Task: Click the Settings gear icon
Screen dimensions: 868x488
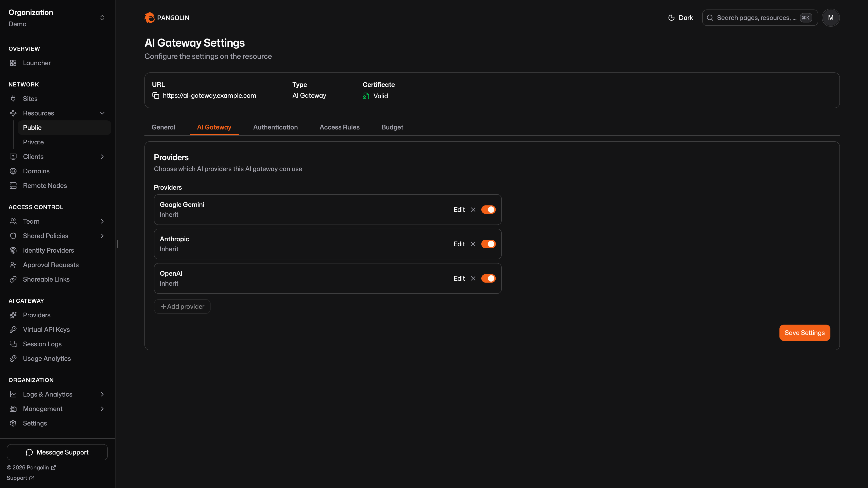Action: coord(13,423)
